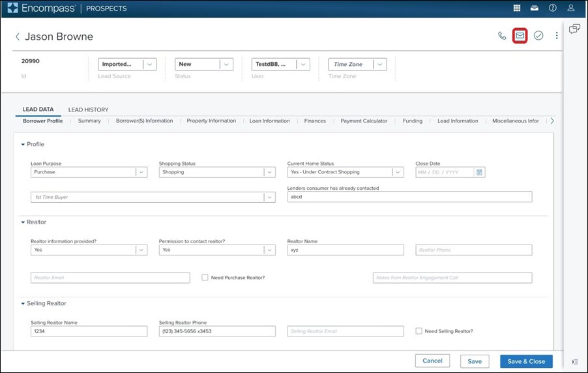
Task: Open the chat conversations icon in right sidebar
Action: [574, 29]
